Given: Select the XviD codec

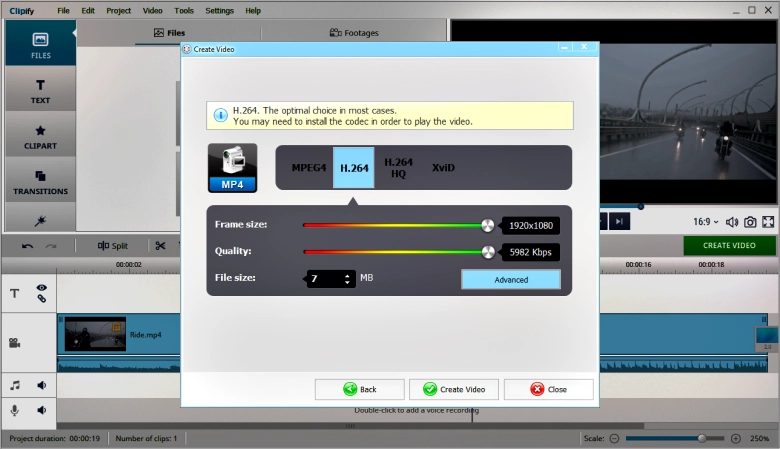Looking at the screenshot, I should pyautogui.click(x=443, y=168).
